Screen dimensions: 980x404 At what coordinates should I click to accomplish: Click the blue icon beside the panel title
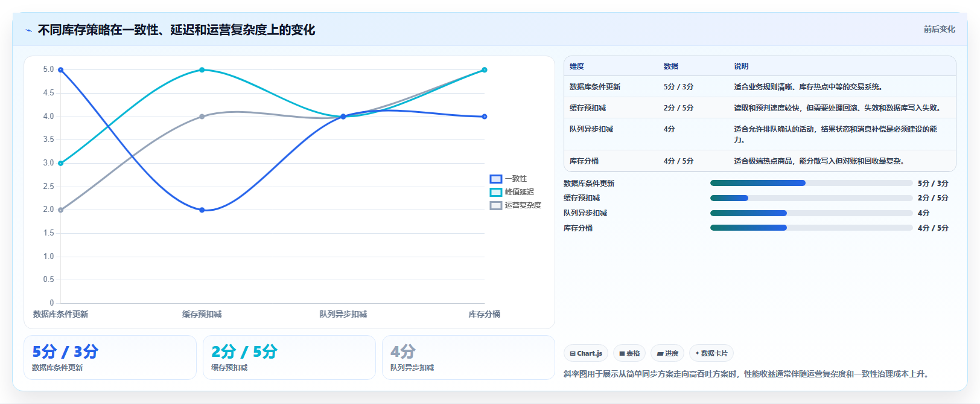coord(28,30)
